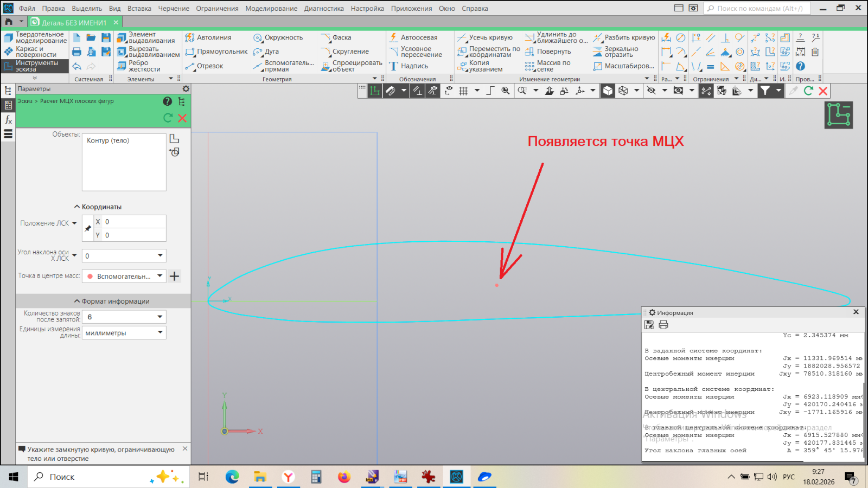Open the Черчение menu

[174, 8]
